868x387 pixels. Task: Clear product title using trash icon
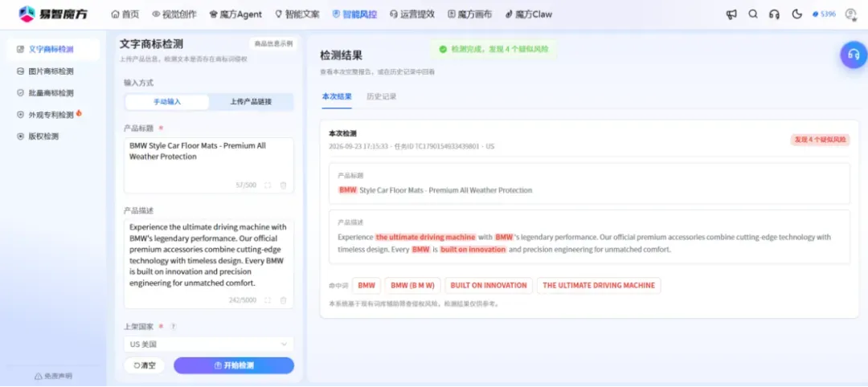tap(284, 185)
